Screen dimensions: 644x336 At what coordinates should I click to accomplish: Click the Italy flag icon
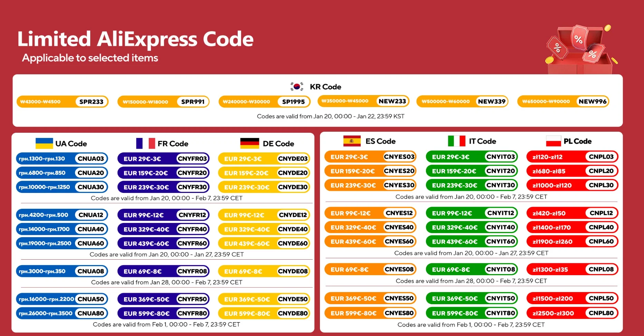tap(456, 141)
